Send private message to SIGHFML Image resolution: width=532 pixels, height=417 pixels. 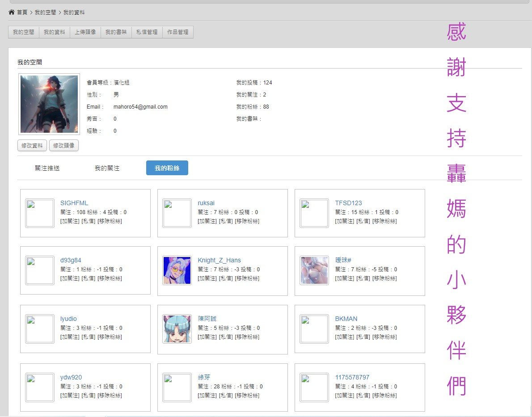89,221
